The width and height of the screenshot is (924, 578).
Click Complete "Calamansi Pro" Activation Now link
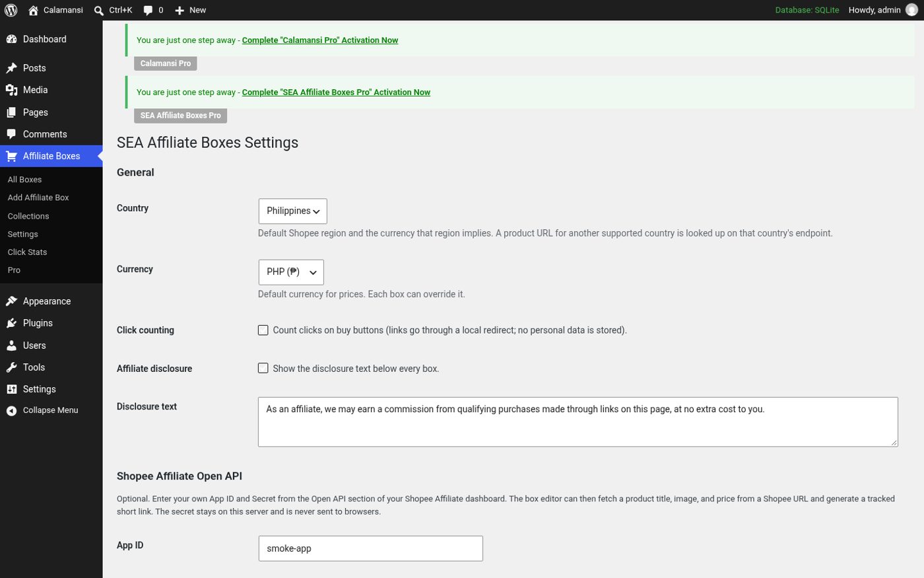click(x=320, y=40)
